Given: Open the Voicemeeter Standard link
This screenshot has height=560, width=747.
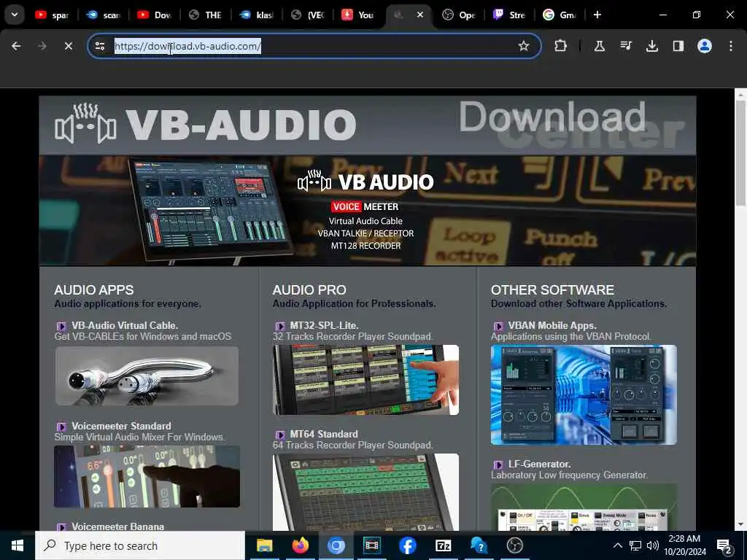Looking at the screenshot, I should [x=121, y=426].
